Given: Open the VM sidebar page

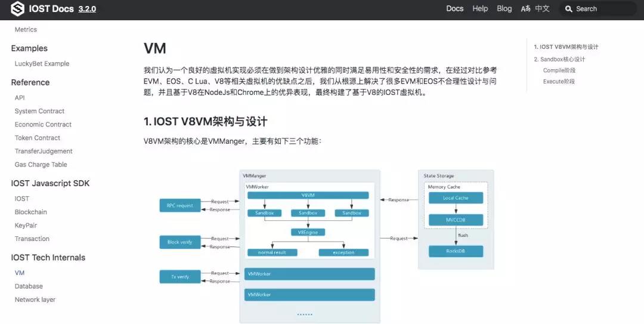Looking at the screenshot, I should (x=19, y=273).
